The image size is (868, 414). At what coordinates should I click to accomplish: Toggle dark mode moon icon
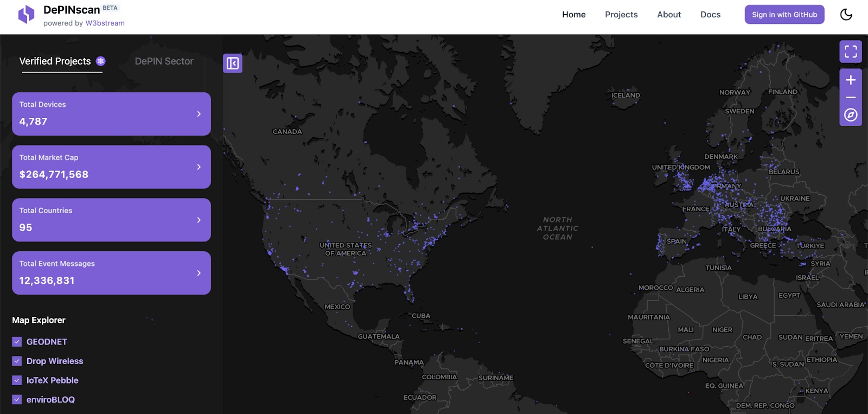(x=846, y=15)
